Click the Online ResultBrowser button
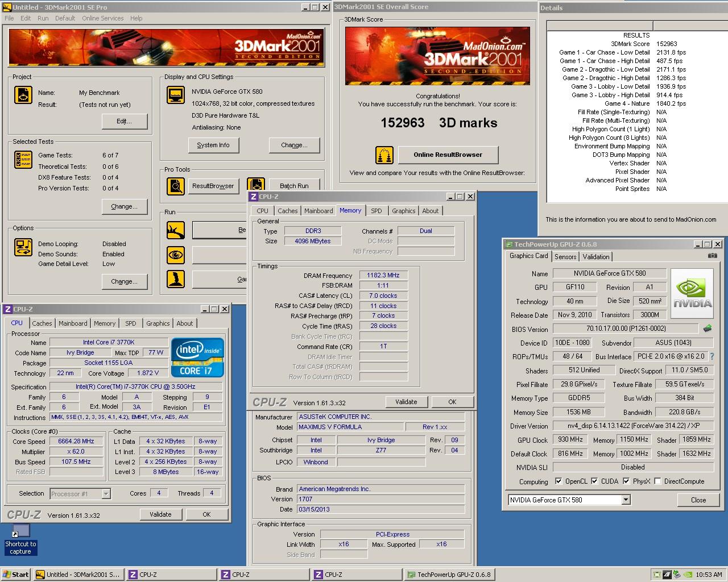Viewport: 728px width, 582px height. (448, 155)
